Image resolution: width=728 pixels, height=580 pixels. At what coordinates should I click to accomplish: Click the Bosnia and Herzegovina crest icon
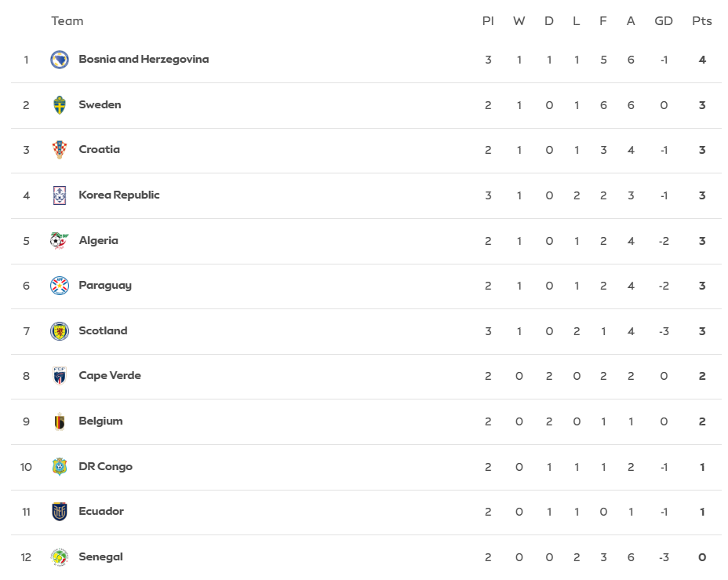click(60, 60)
